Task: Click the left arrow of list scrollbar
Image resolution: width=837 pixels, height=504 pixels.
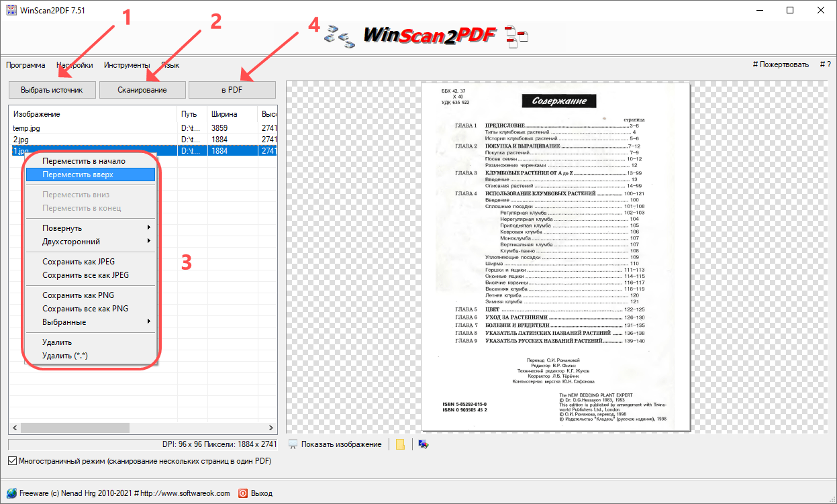Action: click(x=14, y=427)
